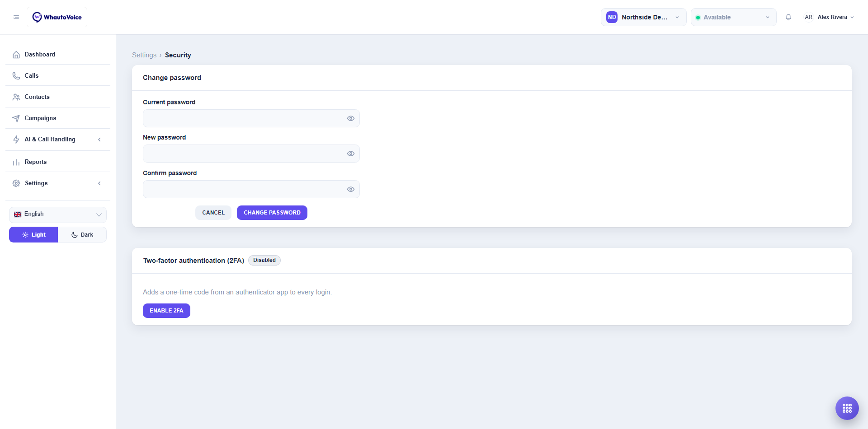Open the Northside workspace dropdown
Viewport: 868px width, 429px height.
643,17
